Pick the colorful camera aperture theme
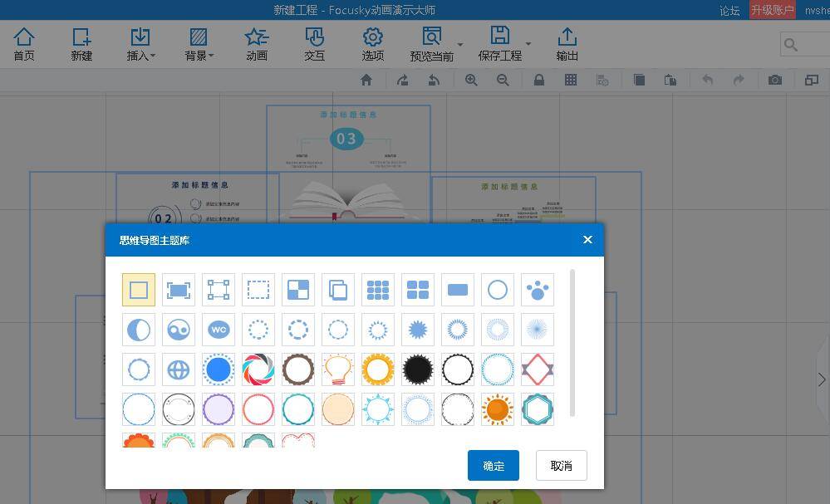830x504 pixels. 258,369
